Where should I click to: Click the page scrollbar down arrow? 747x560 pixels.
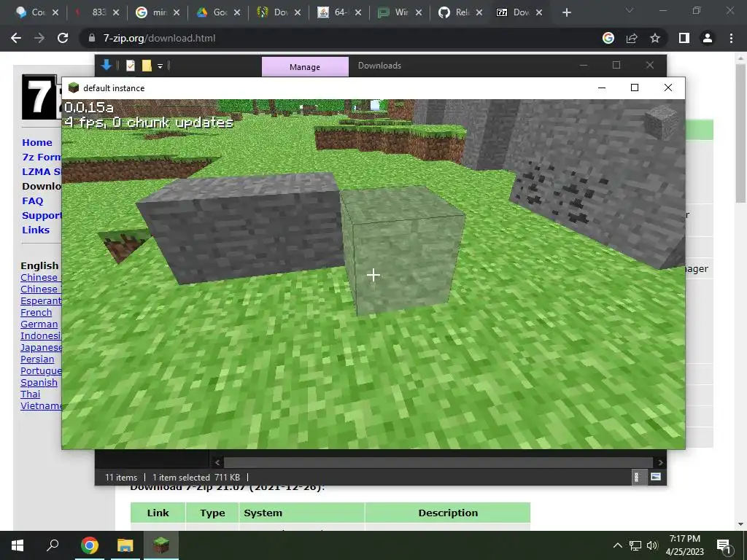pos(740,524)
